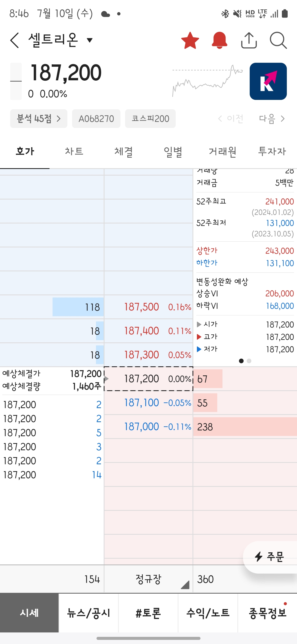Image resolution: width=297 pixels, height=644 pixels.
Task: Open the search magnifier icon
Action: coord(278,40)
